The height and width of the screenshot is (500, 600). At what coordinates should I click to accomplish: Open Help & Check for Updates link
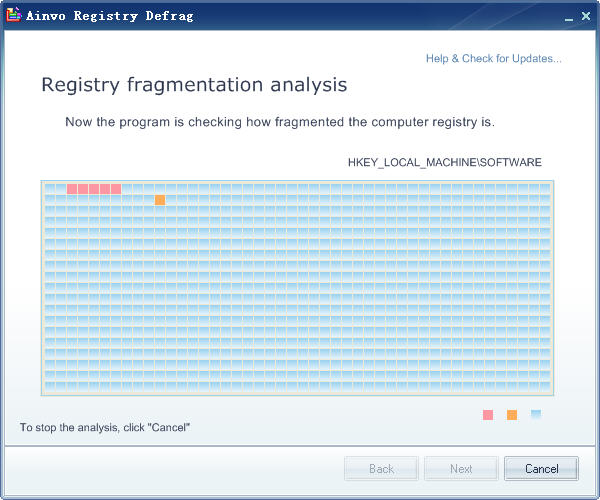click(494, 59)
